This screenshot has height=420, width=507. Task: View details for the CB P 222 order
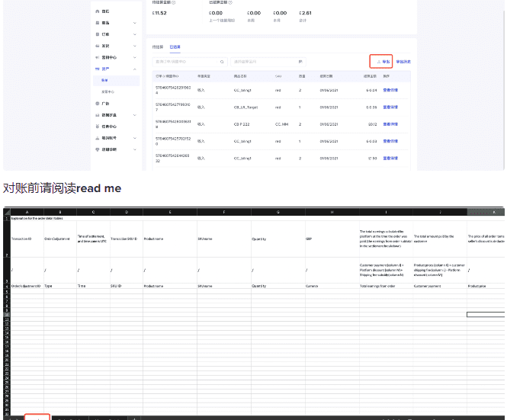[x=390, y=124]
